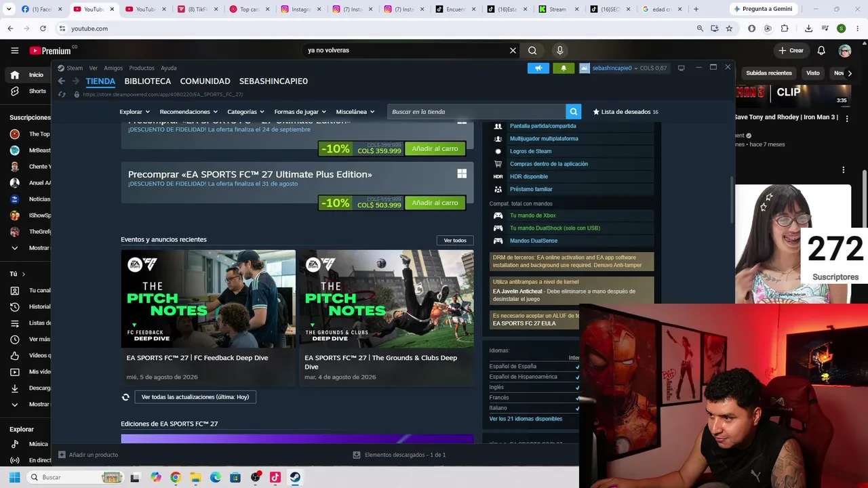868x488 pixels.
Task: Click Añadir un producto in Steam footer
Action: pos(88,455)
